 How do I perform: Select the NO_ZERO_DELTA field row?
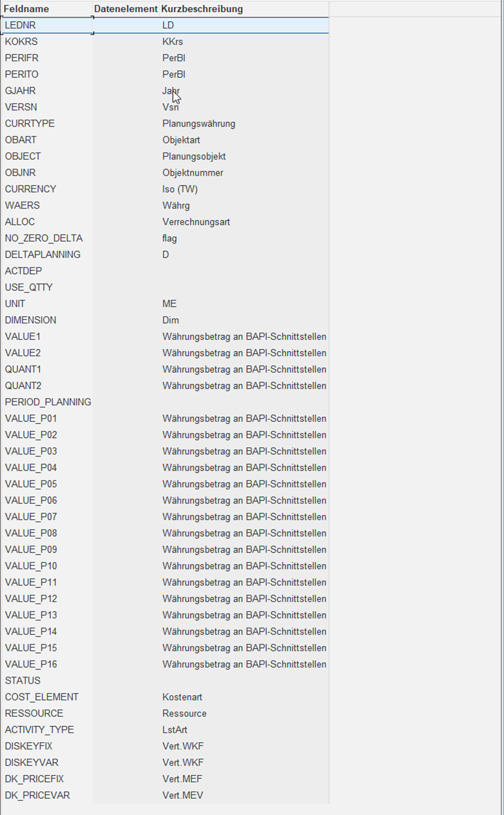click(165, 238)
